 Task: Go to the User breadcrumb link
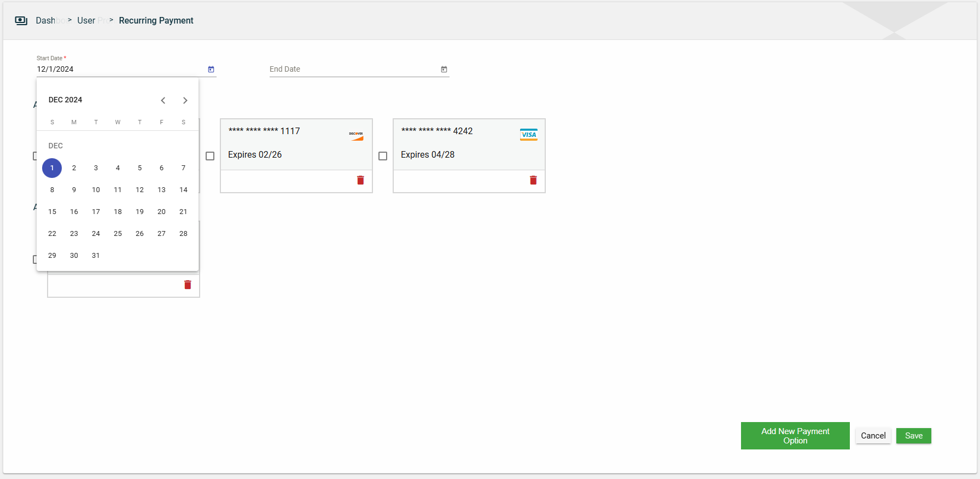click(86, 21)
